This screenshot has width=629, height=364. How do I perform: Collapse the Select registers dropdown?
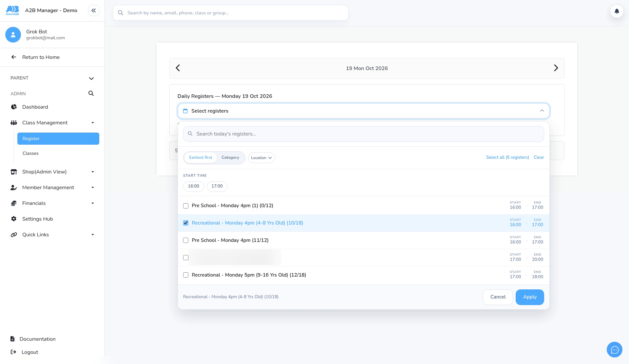click(x=542, y=111)
